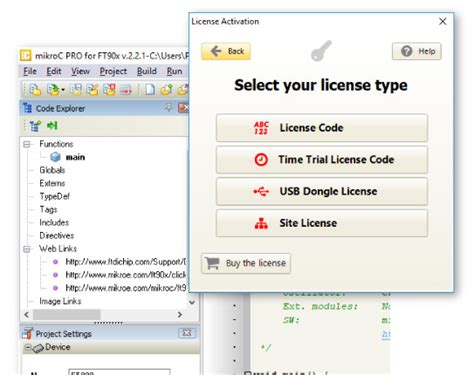Click the Project Settings panel icon
The height and width of the screenshot is (375, 474).
pyautogui.click(x=28, y=333)
